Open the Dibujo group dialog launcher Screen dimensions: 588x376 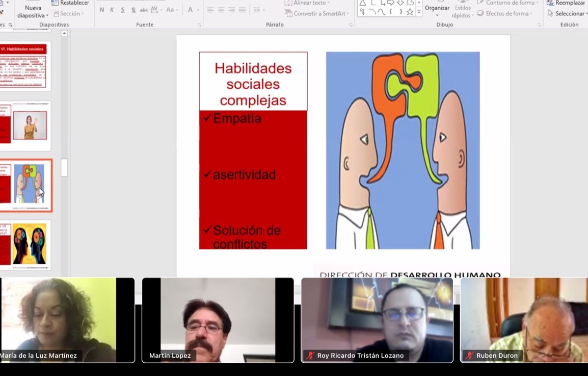(539, 24)
